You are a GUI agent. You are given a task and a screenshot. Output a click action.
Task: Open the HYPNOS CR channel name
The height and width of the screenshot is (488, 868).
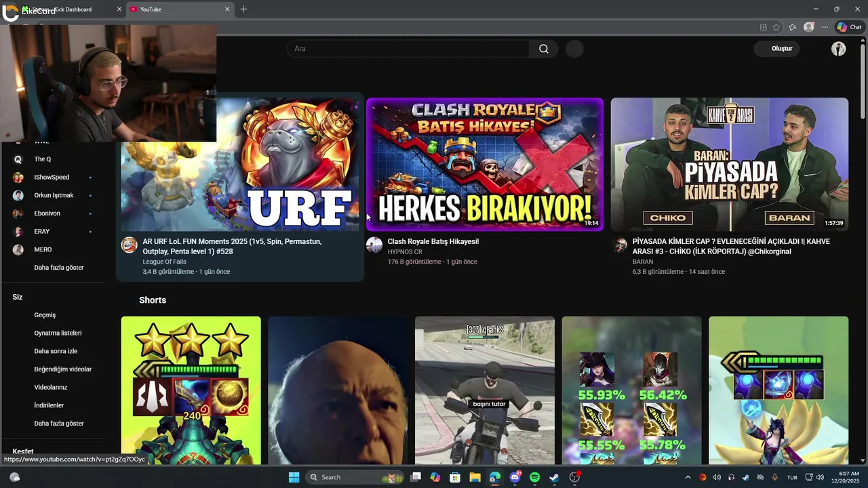pos(405,252)
